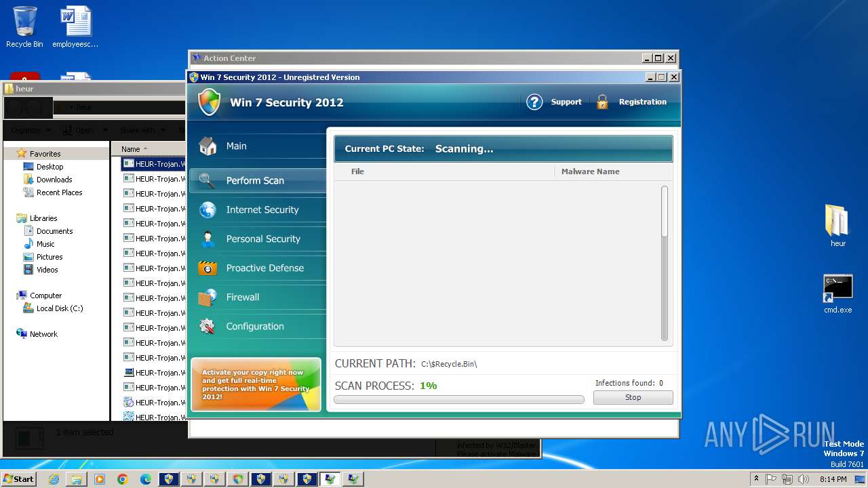Click the clock showing 8:14 PM
This screenshot has width=868, height=488.
click(833, 479)
